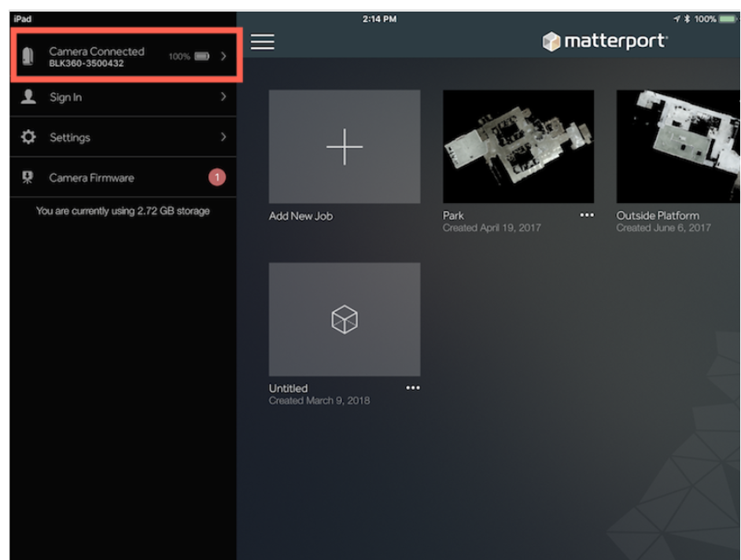Expand Settings row chevron
The height and width of the screenshot is (560, 741).
223,137
